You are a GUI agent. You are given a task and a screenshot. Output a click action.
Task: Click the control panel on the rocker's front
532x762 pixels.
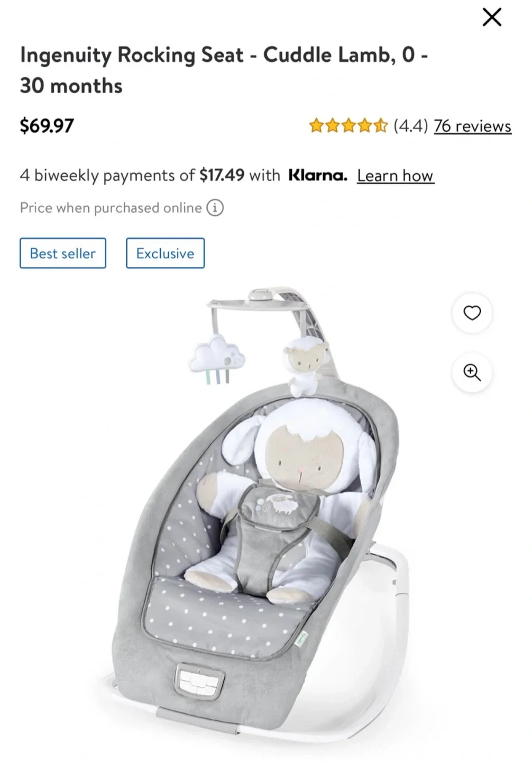coord(199,680)
